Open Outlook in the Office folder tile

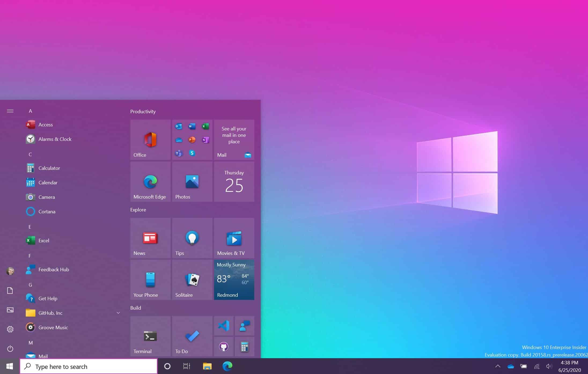point(179,126)
